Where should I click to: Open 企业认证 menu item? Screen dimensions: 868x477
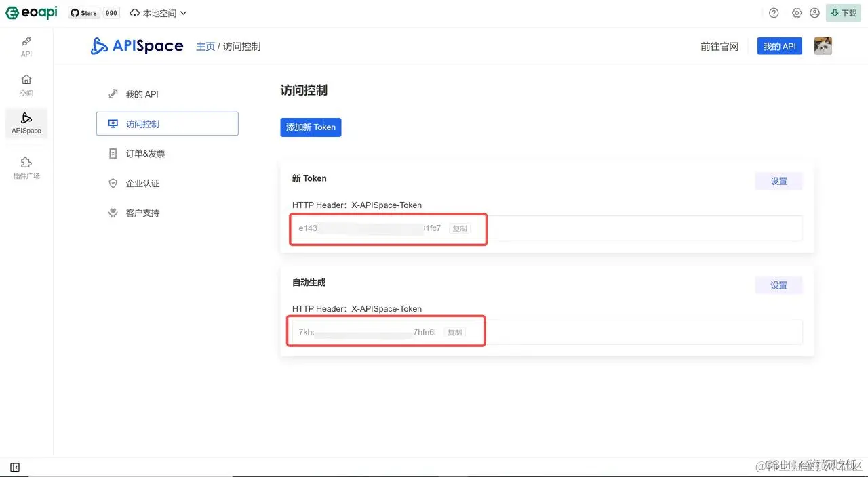pos(167,184)
